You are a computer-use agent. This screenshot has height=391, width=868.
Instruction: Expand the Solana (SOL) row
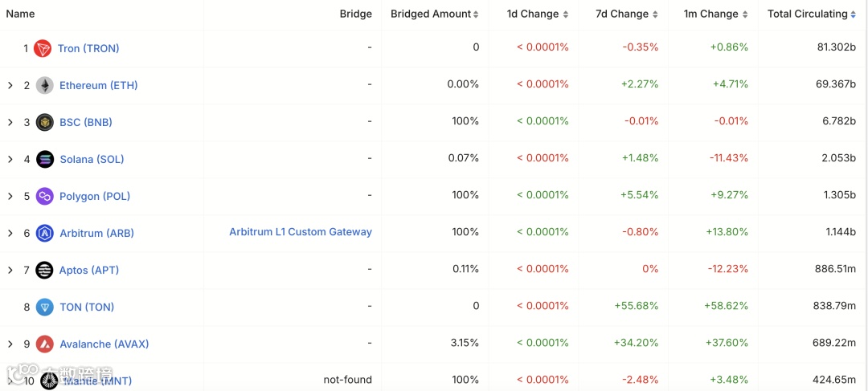coord(10,159)
